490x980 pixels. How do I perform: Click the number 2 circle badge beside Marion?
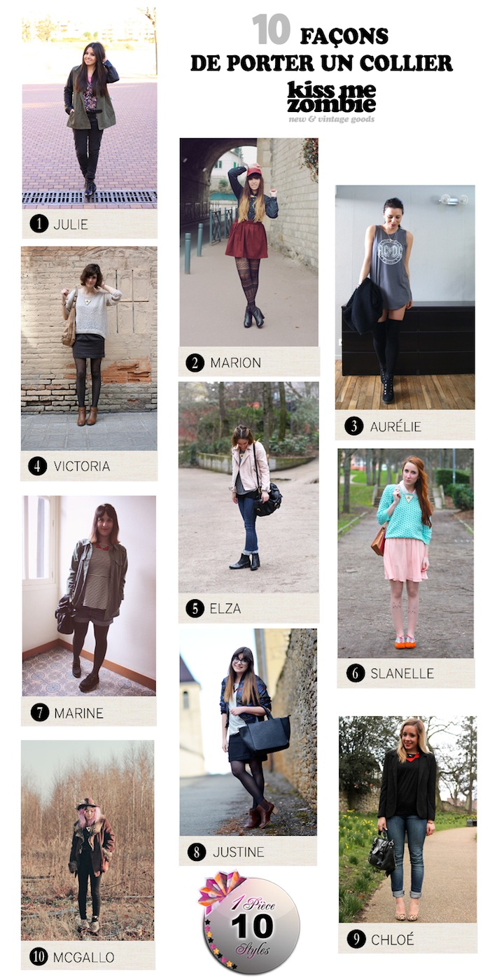point(195,363)
